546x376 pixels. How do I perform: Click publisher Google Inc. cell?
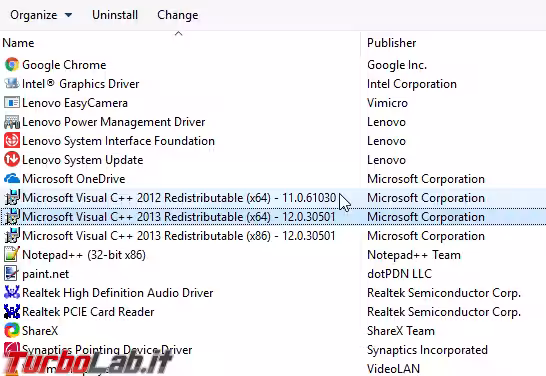(397, 65)
